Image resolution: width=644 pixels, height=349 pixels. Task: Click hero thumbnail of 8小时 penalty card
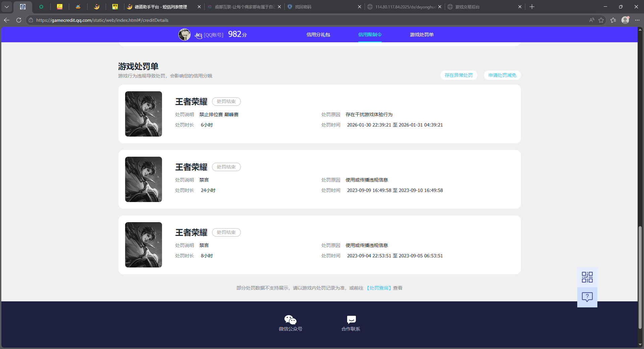[x=144, y=245]
